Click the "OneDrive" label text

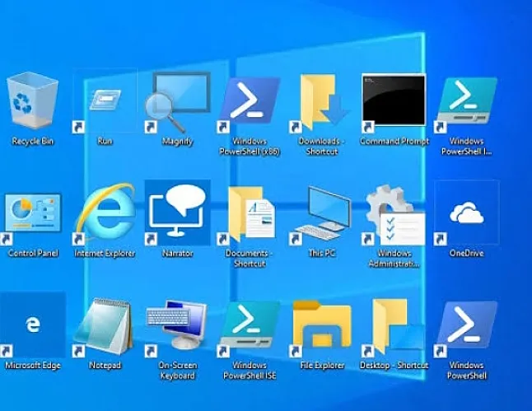466,253
